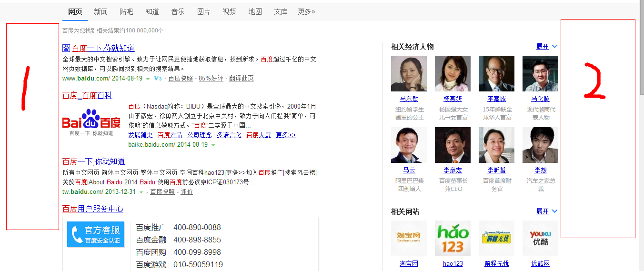Open dropdown arrow beside tw.baidu.com date

pos(141,192)
